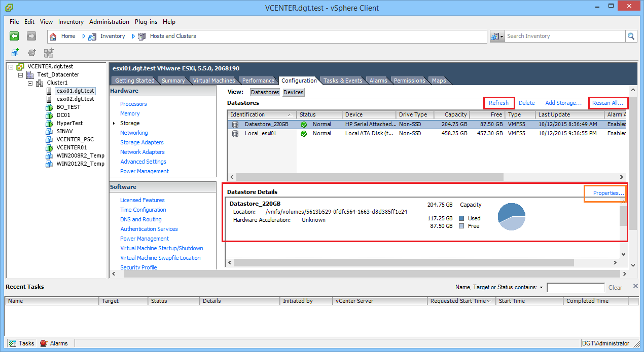
Task: Open the File menu
Action: click(x=14, y=22)
